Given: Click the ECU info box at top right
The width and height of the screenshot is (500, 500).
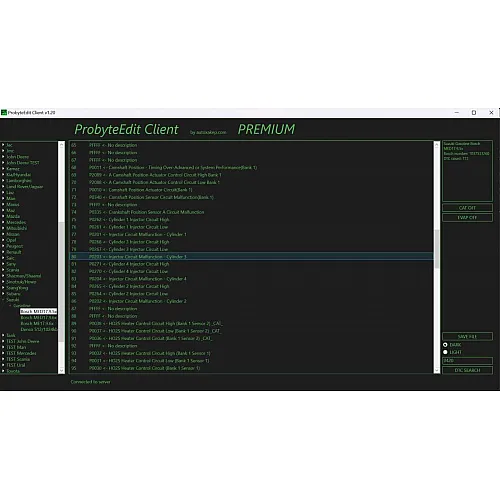Looking at the screenshot, I should (x=467, y=171).
